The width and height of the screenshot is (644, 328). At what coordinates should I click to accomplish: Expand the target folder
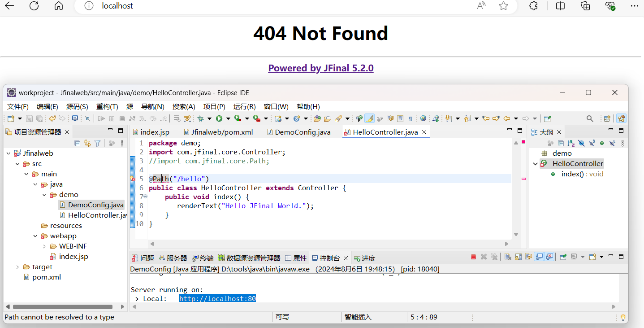pos(17,267)
